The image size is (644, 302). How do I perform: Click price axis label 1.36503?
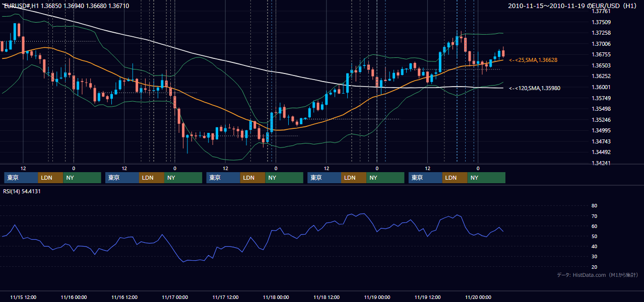click(601, 65)
